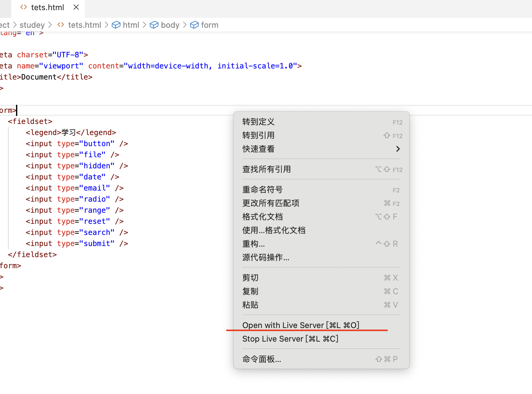Click the cube icon before form in breadcrumb
The width and height of the screenshot is (532, 394).
[x=194, y=25]
